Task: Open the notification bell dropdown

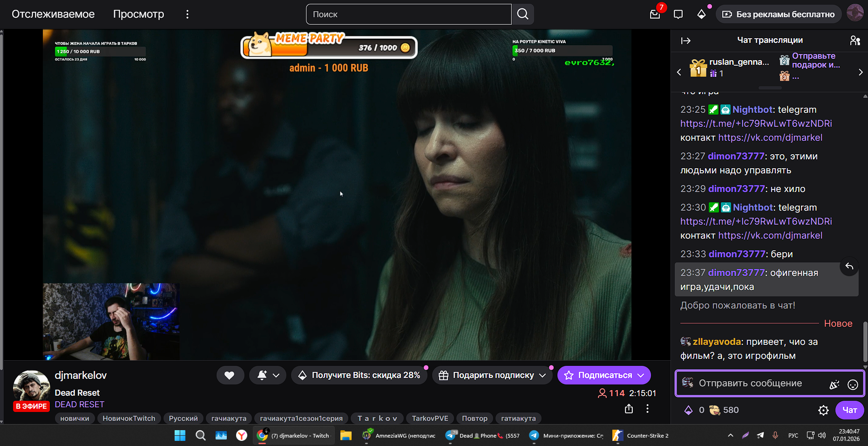Action: [269, 375]
